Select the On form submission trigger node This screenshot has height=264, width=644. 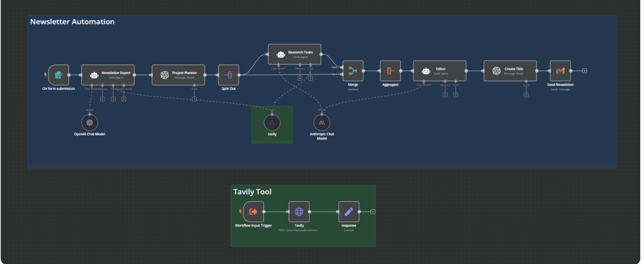point(58,75)
